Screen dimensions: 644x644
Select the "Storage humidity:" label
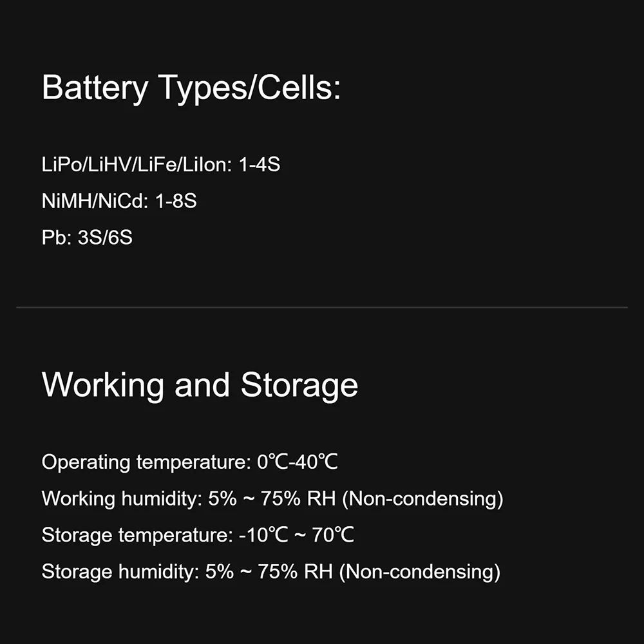pyautogui.click(x=118, y=572)
